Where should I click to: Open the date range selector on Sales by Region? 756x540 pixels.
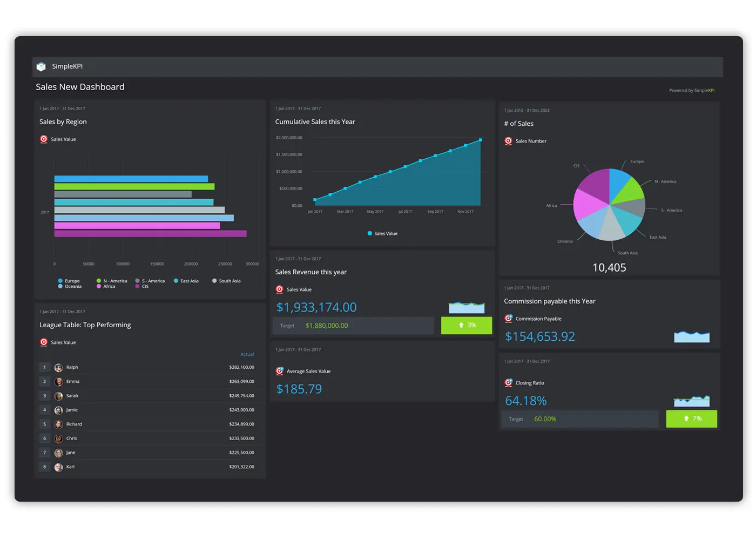(62, 108)
